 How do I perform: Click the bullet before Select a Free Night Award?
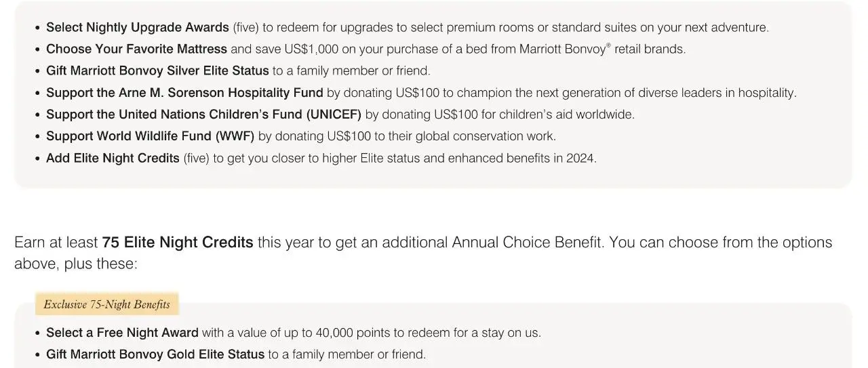coord(37,333)
